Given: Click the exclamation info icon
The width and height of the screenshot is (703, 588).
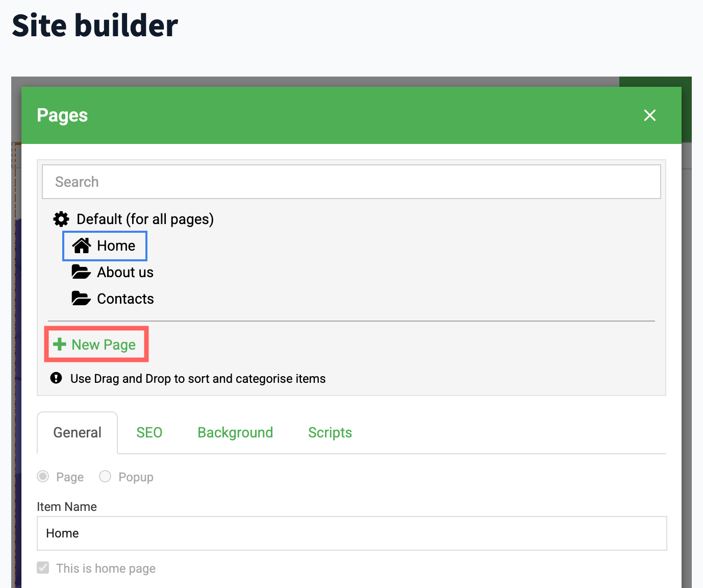Looking at the screenshot, I should [56, 378].
